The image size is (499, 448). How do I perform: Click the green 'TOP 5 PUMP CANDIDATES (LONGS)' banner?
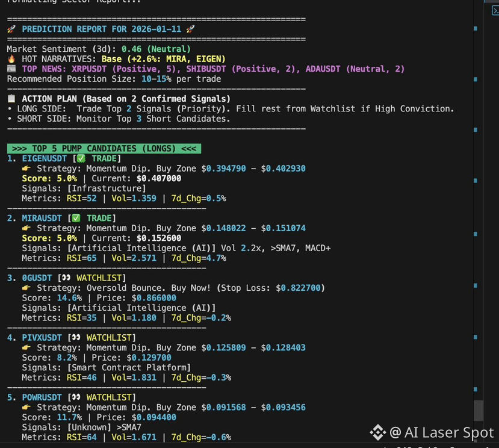click(104, 148)
